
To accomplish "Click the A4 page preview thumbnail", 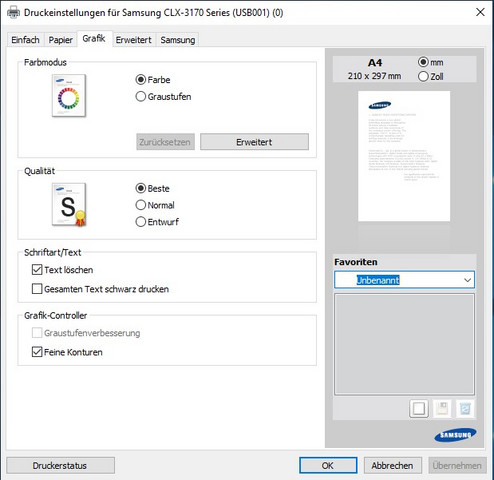I will pos(404,156).
